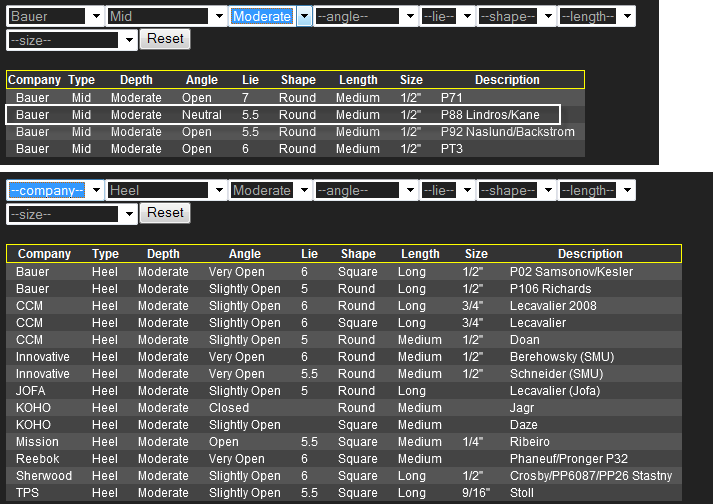This screenshot has height=504, width=713.
Task: Click the Sherwood company cell
Action: [44, 476]
